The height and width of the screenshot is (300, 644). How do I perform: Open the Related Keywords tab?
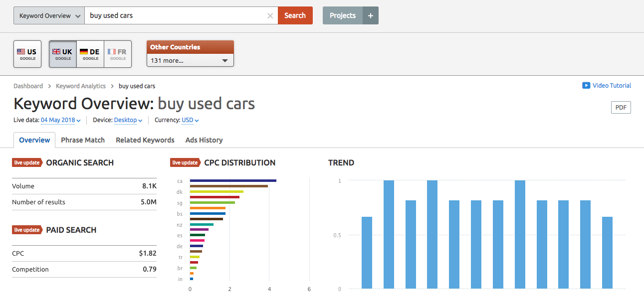[x=145, y=140]
